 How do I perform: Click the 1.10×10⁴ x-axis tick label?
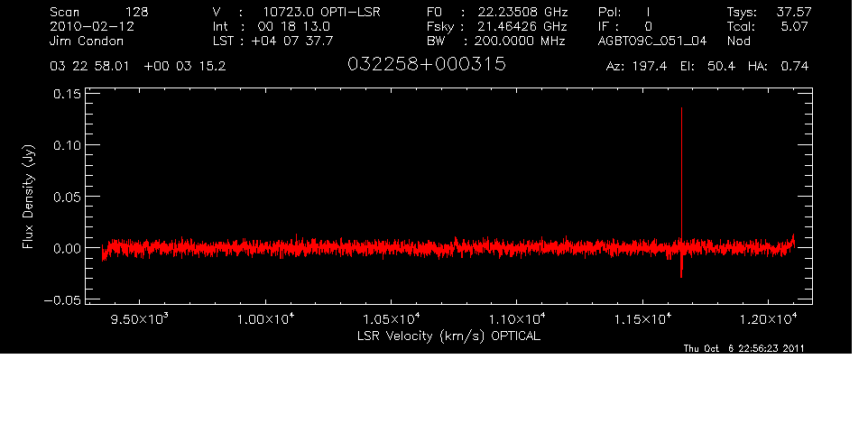pos(517,318)
